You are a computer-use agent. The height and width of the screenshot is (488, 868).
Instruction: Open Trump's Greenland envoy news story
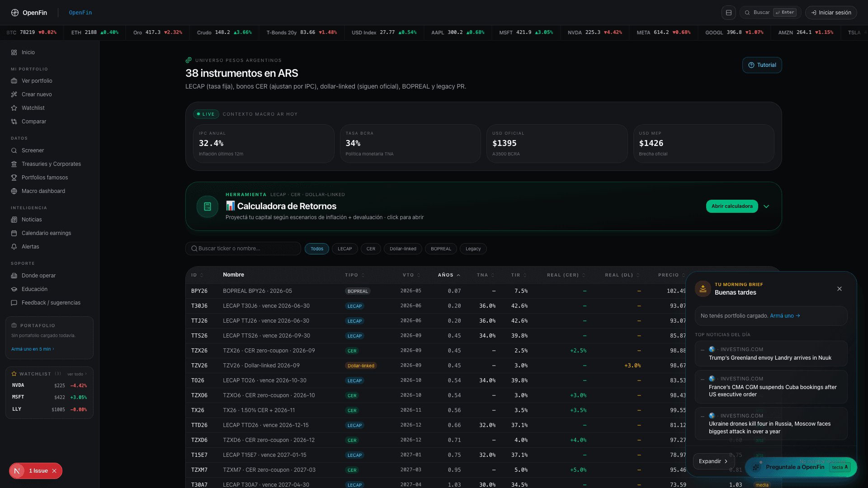click(771, 354)
